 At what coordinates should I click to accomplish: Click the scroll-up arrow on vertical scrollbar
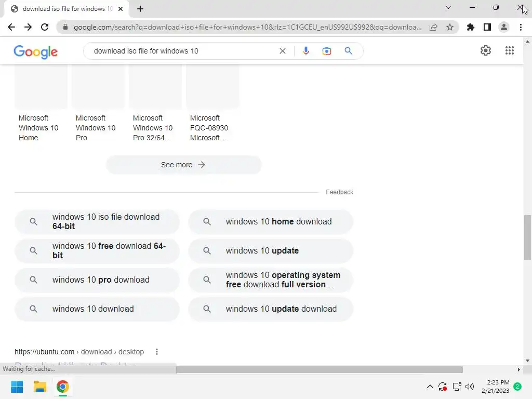click(527, 42)
